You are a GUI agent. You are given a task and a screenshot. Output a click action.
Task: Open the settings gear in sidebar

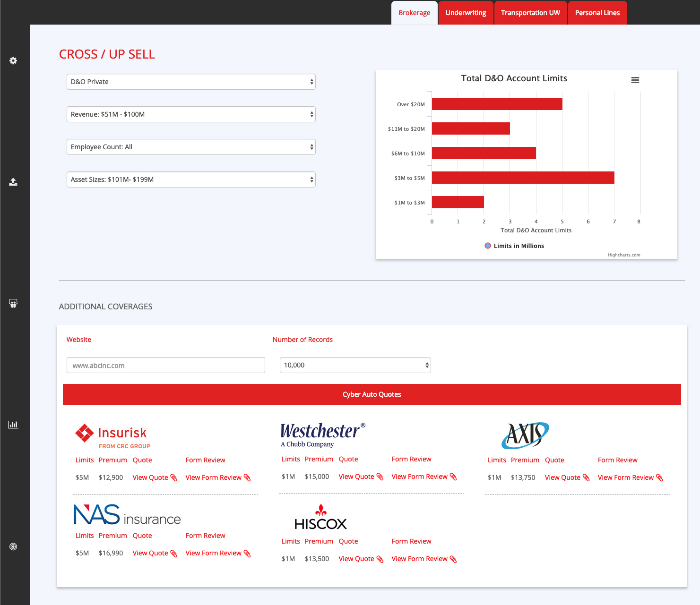pos(13,60)
